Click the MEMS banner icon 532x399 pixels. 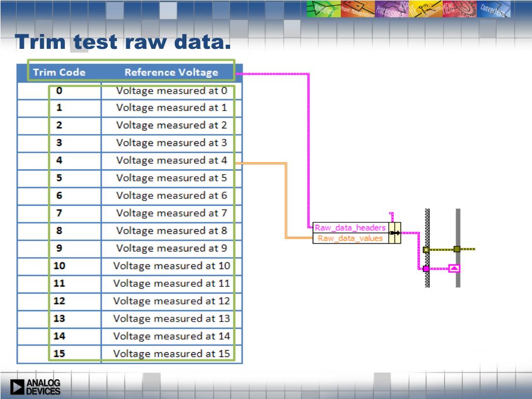[x=460, y=9]
